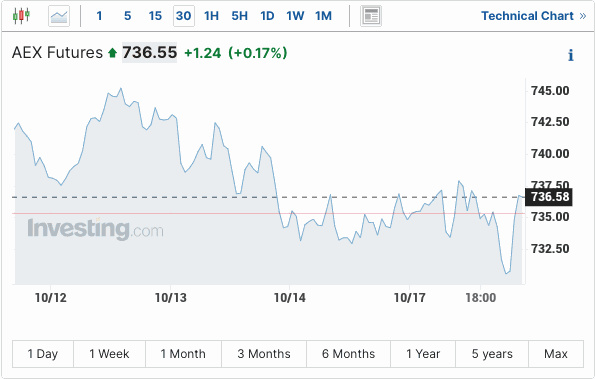The height and width of the screenshot is (379, 595).
Task: Select the 5 minute interval
Action: coord(128,16)
